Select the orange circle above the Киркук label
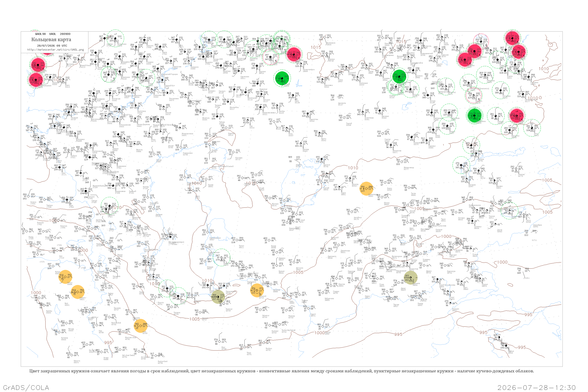The height and width of the screenshot is (392, 588). click(x=78, y=292)
